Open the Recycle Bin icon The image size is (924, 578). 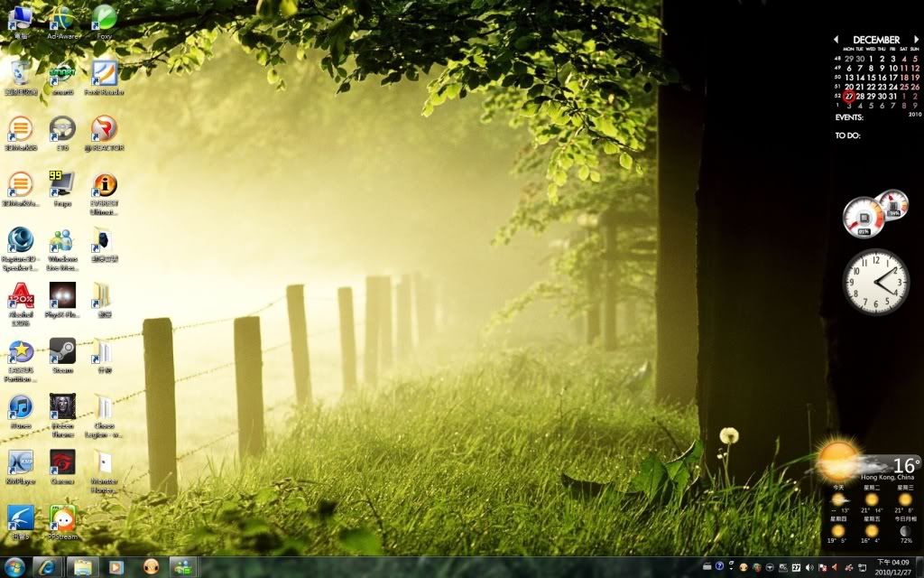pyautogui.click(x=20, y=73)
